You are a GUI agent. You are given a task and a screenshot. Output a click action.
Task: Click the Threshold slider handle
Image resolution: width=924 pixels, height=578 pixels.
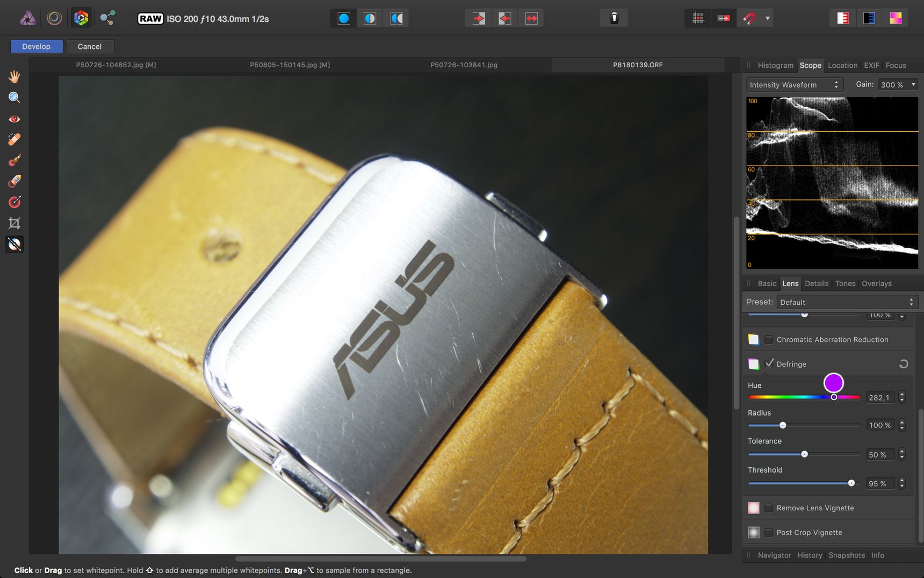click(851, 483)
